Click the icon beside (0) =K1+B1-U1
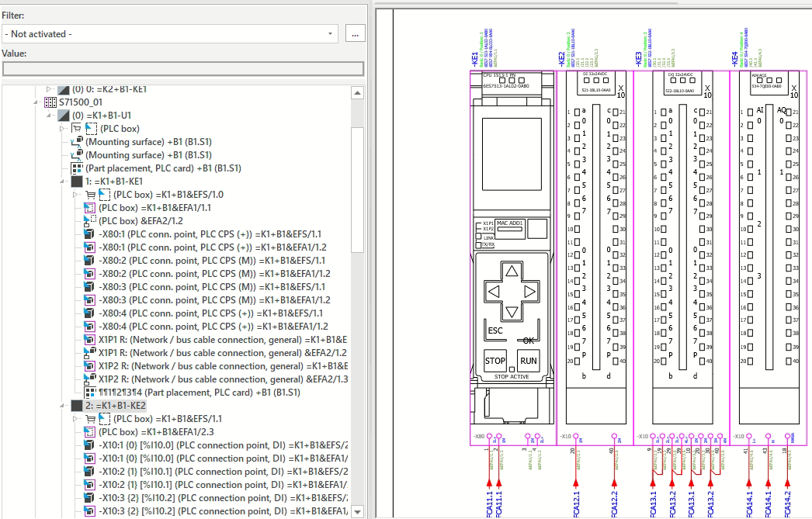 click(64, 115)
